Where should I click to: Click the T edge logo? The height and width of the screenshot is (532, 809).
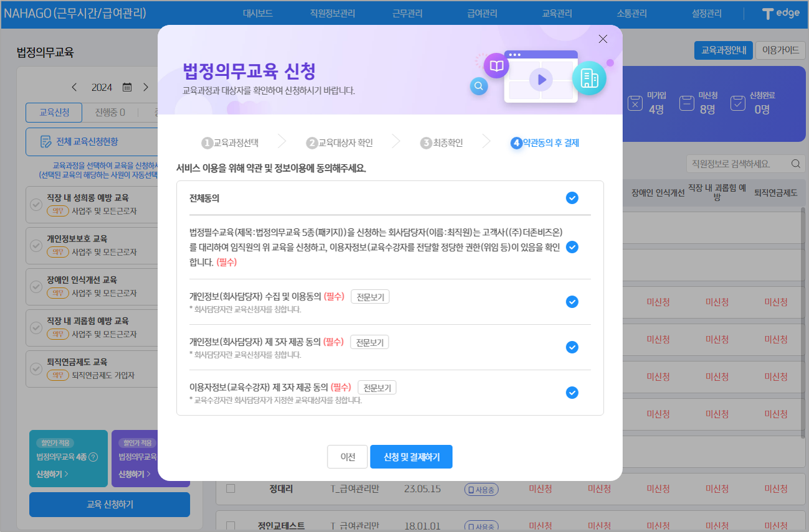tap(781, 13)
